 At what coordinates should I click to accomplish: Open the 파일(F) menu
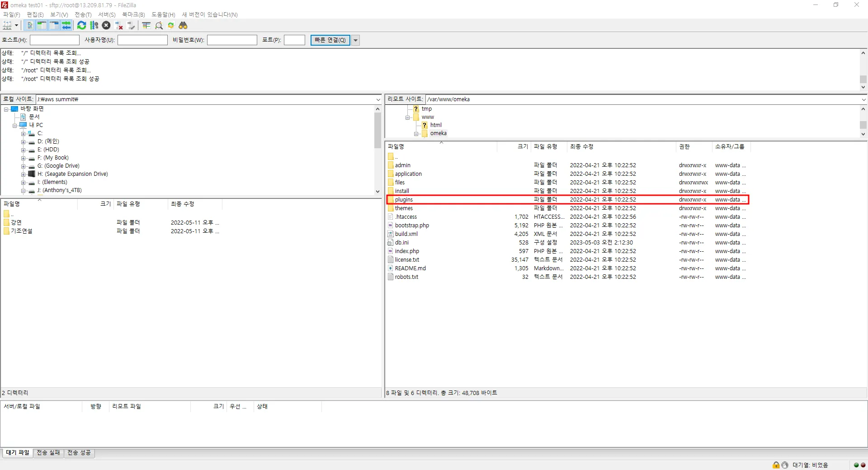[12, 14]
